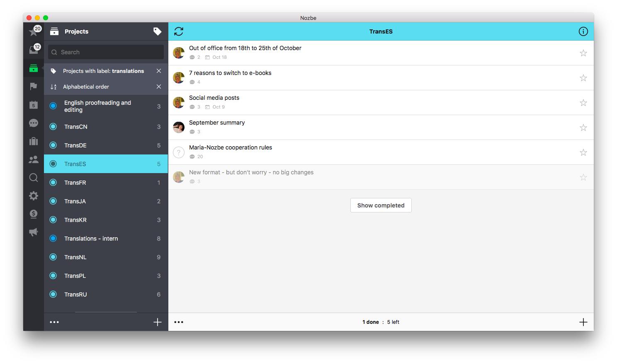Click the Show completed button
This screenshot has width=617, height=364.
pos(381,205)
